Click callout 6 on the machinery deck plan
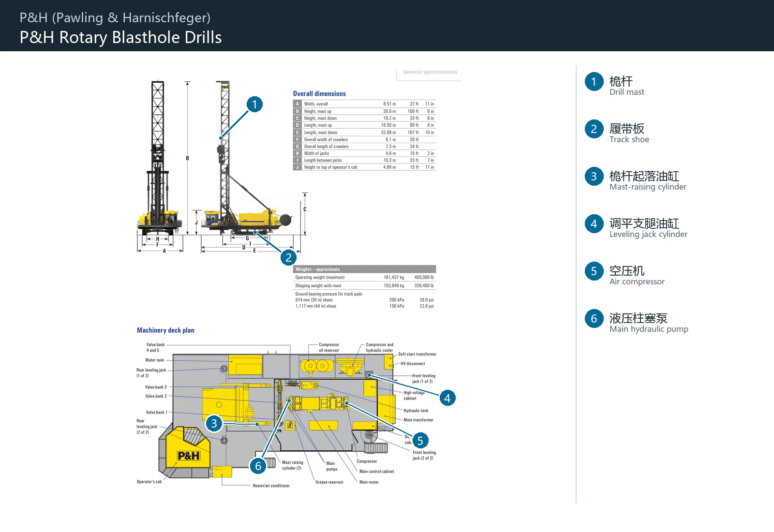Screen dimensions: 774x532 [x=258, y=466]
